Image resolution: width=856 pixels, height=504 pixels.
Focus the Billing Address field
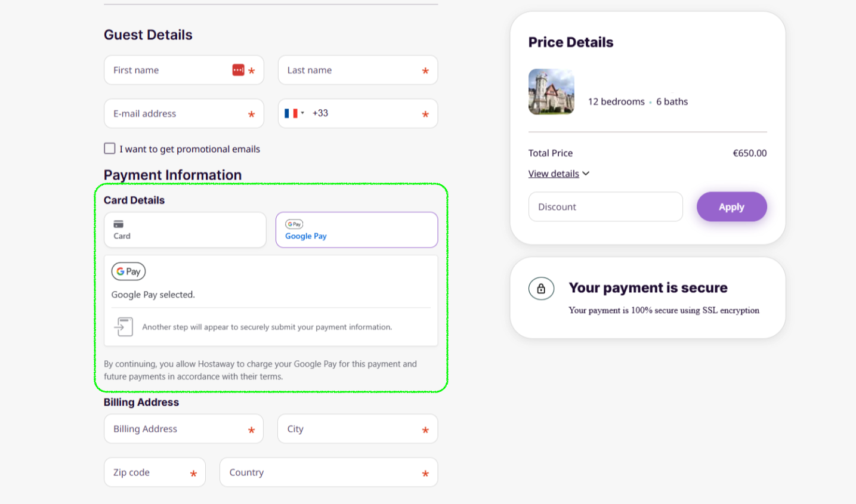pyautogui.click(x=184, y=429)
